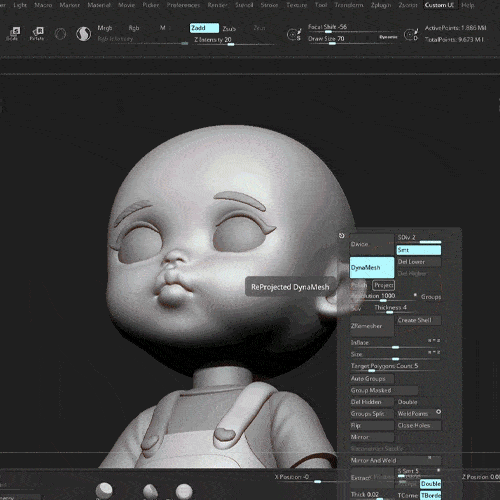Screen dimensions: 500x500
Task: Open the Zplugin menu
Action: tap(381, 5)
